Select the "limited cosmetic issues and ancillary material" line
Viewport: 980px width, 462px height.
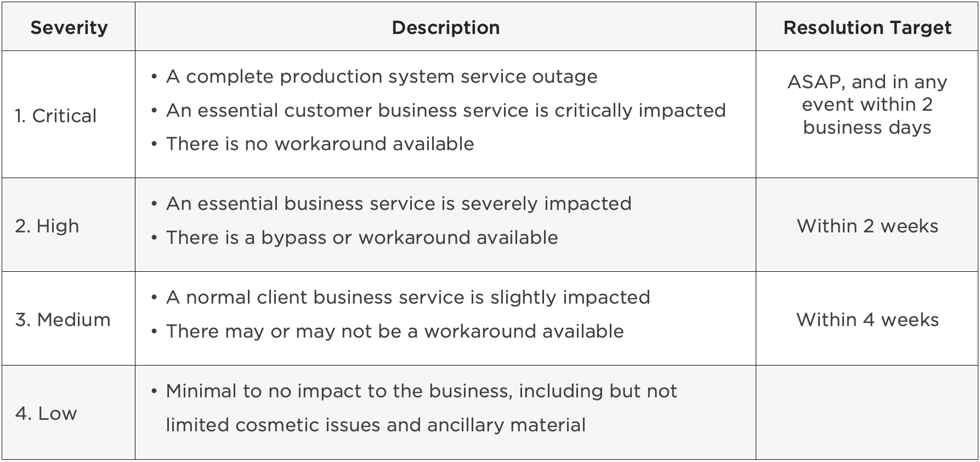376,425
